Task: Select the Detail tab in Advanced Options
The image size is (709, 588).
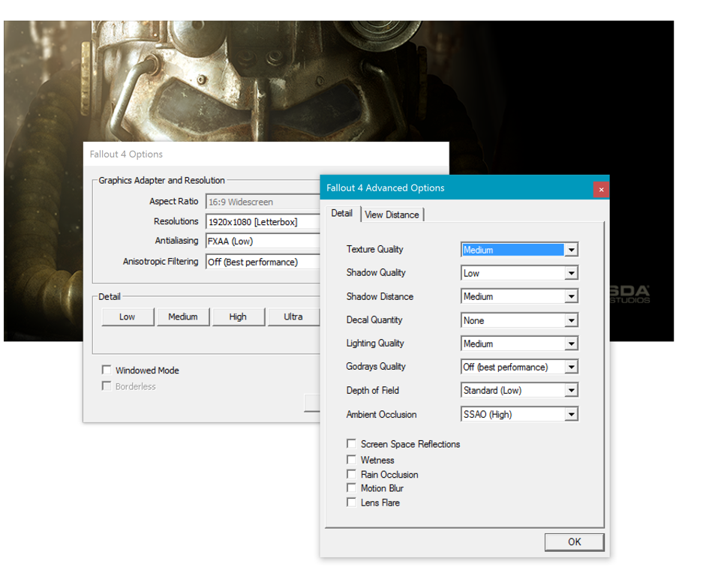Action: click(x=342, y=213)
